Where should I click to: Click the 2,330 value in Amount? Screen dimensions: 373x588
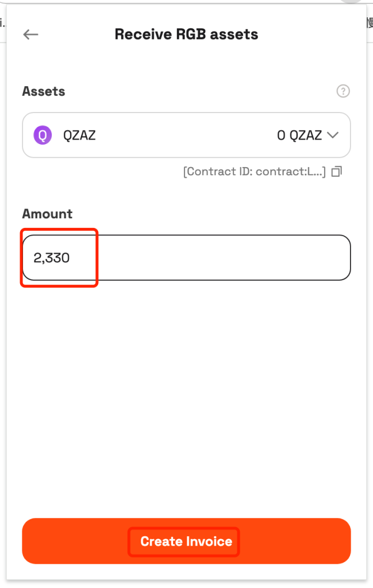coord(51,258)
